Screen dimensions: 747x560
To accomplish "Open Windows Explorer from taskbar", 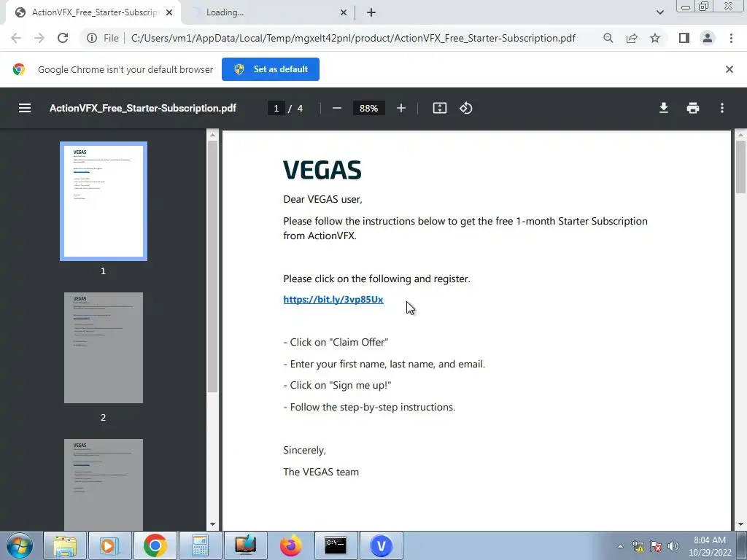I will tap(65, 545).
